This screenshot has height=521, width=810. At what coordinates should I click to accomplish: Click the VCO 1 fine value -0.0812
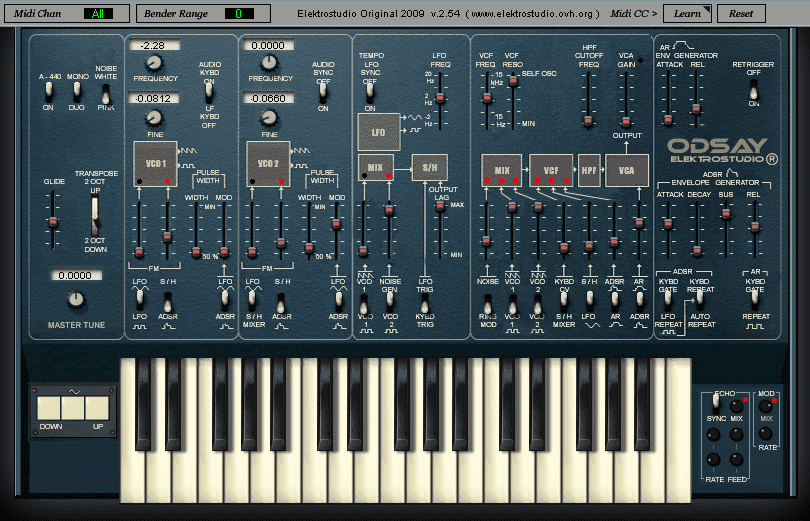click(x=154, y=98)
